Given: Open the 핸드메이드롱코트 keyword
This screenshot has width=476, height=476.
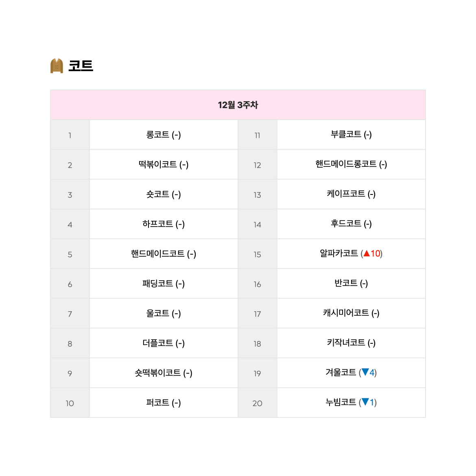Looking at the screenshot, I should click(x=346, y=164).
